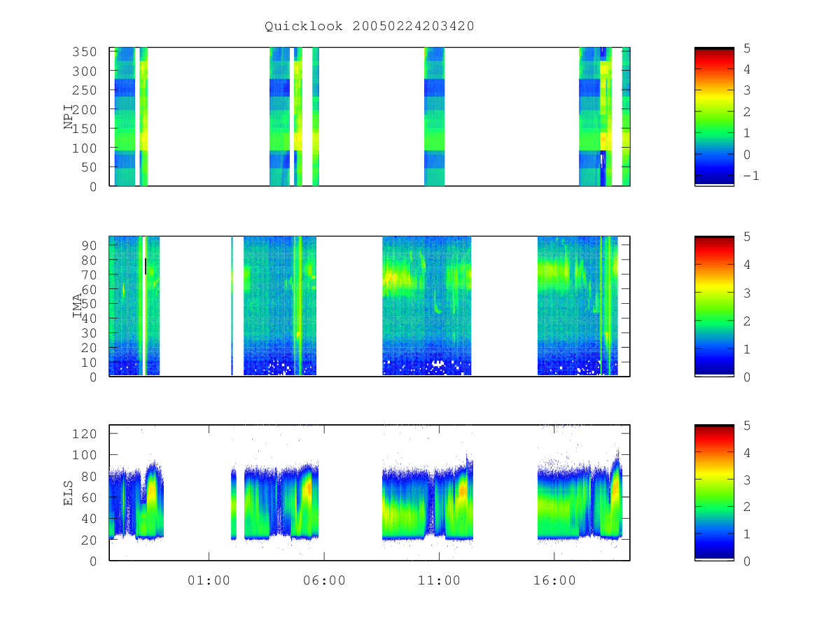Click the 90 tick on IMA axis
Viewport: 840px width, 630px height.
coord(90,245)
